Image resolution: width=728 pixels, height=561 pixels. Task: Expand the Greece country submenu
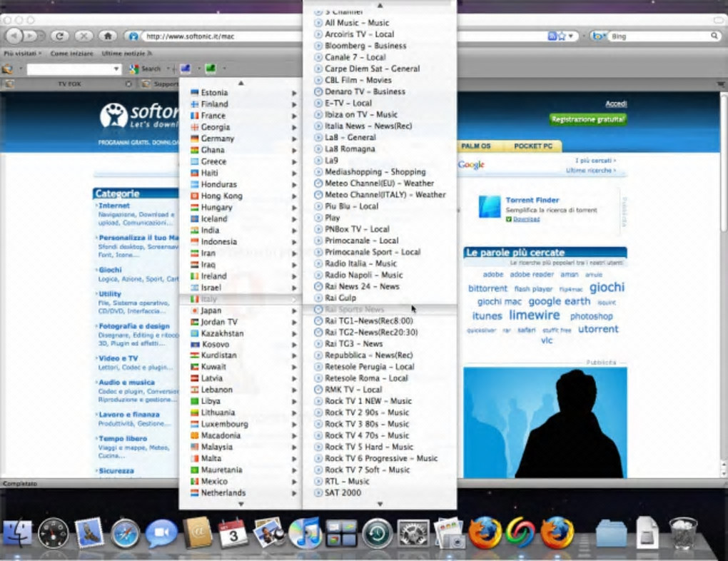click(x=241, y=161)
